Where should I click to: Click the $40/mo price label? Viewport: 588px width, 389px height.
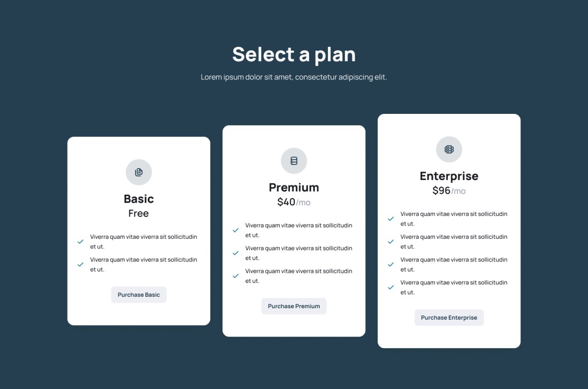(x=294, y=202)
